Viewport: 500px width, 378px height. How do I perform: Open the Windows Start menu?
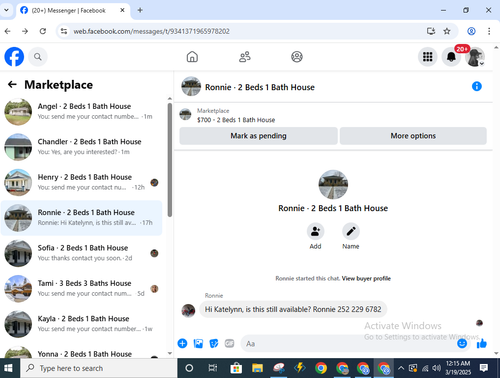(9, 368)
